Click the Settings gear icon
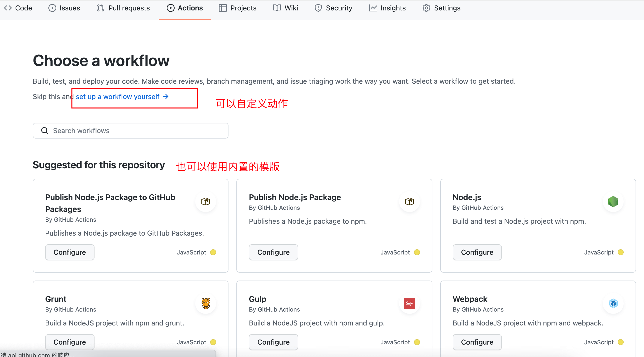This screenshot has height=357, width=644. [x=426, y=8]
